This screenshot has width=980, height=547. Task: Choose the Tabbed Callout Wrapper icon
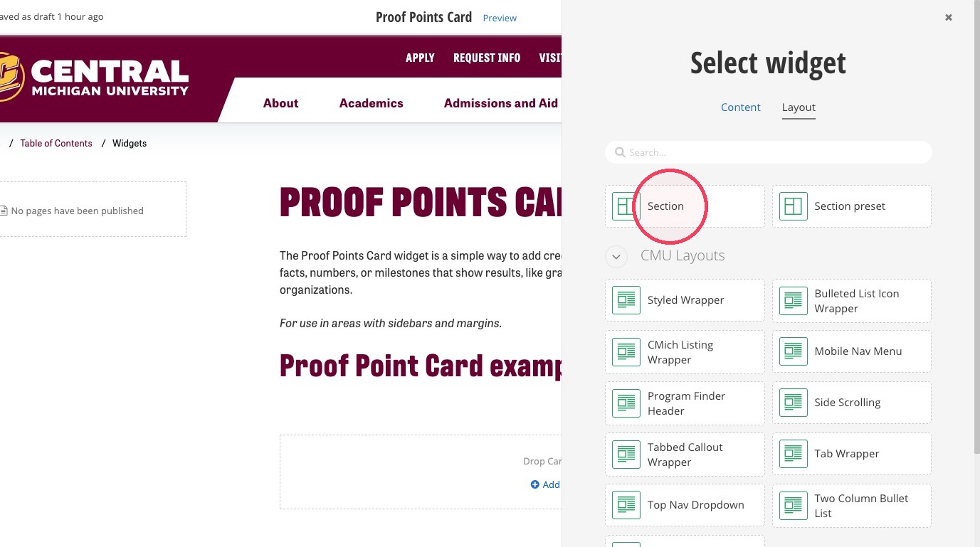pos(626,454)
